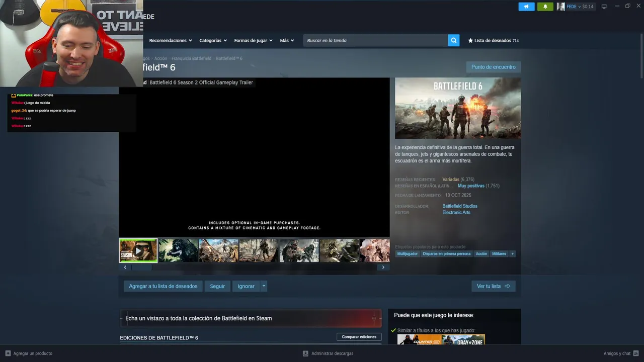Image resolution: width=644 pixels, height=362 pixels.
Task: Click the Battlefield 6 header capsule image
Action: (x=458, y=108)
